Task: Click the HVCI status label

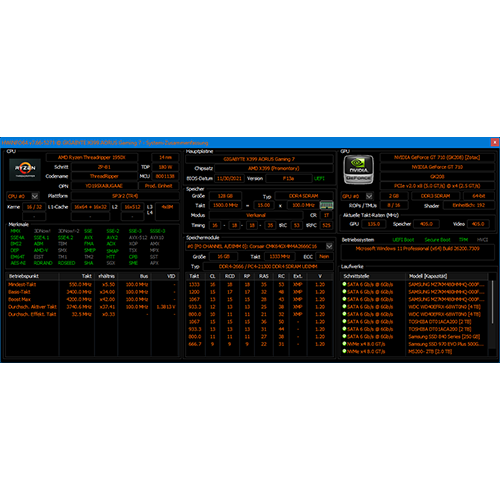Action: click(482, 240)
